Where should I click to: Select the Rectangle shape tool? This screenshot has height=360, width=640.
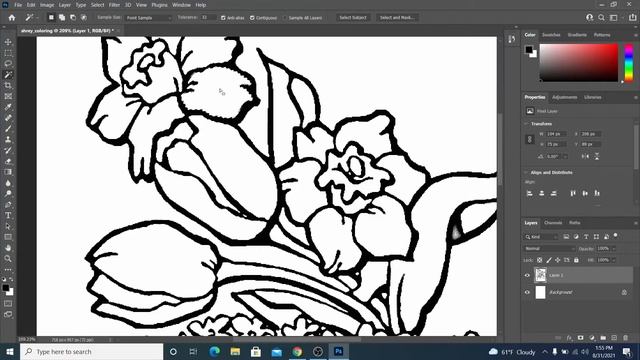tap(8, 237)
